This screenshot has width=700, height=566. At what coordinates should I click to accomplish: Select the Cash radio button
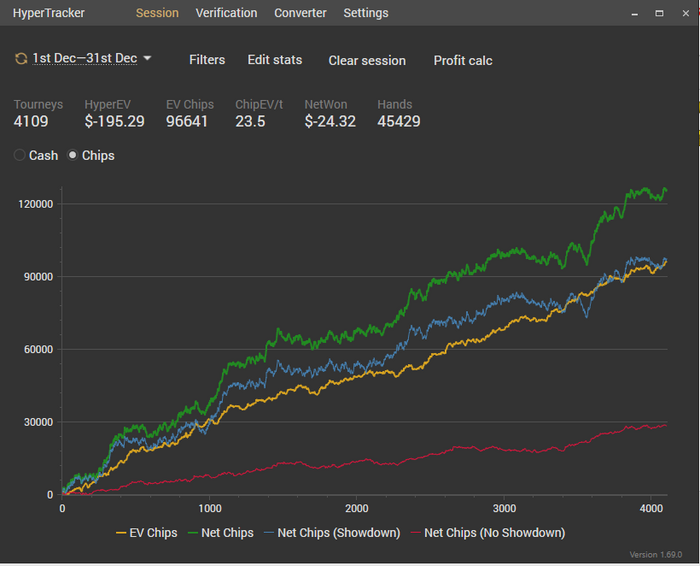(x=20, y=156)
